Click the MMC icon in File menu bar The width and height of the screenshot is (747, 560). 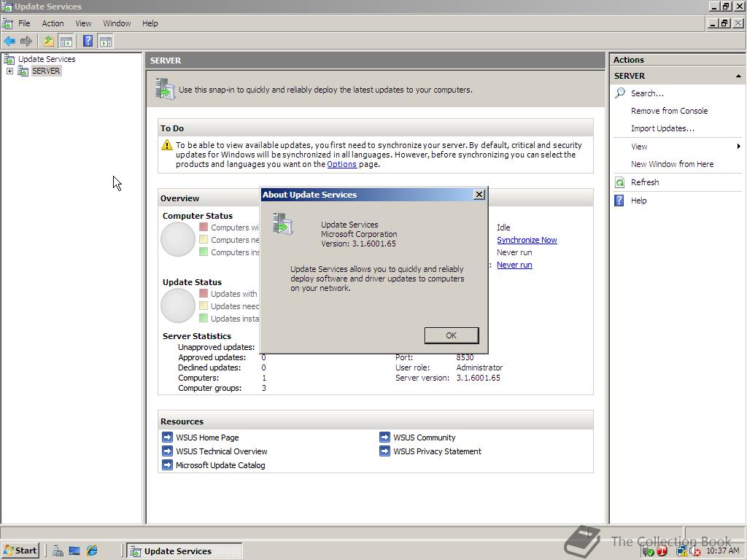(x=7, y=23)
